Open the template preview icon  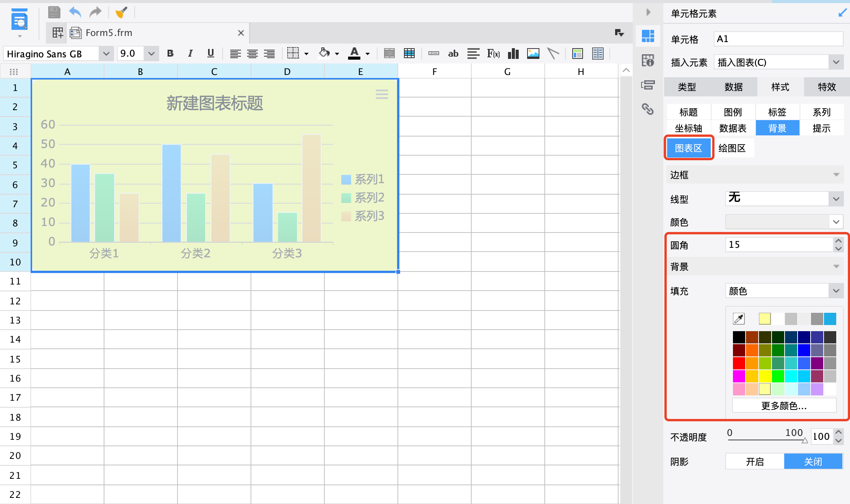point(20,20)
